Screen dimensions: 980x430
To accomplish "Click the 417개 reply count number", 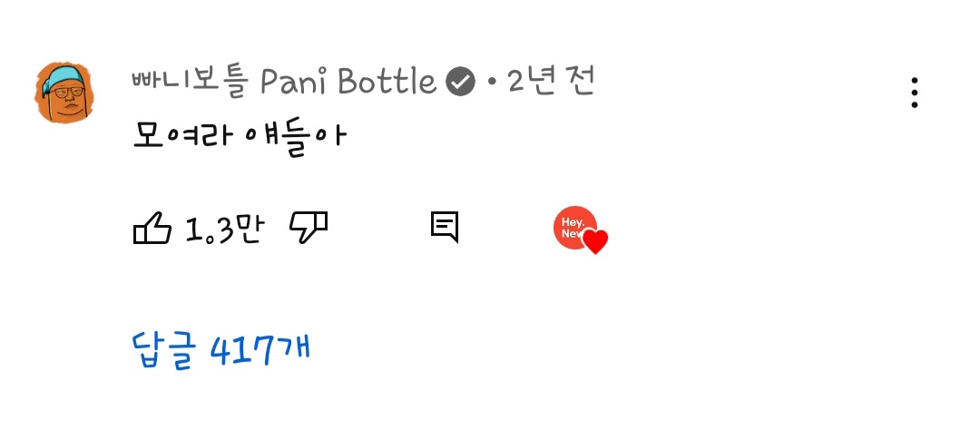I will pos(260,351).
